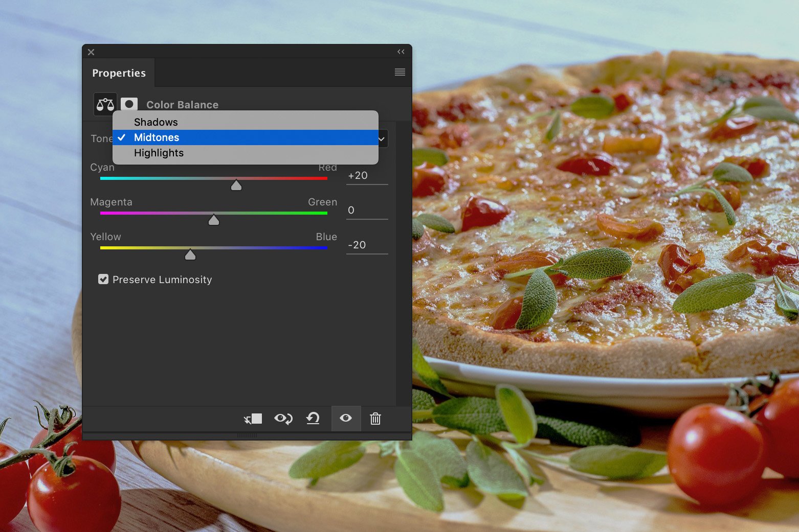Viewport: 799px width, 532px height.
Task: Switch to the Properties tab
Action: coord(119,73)
